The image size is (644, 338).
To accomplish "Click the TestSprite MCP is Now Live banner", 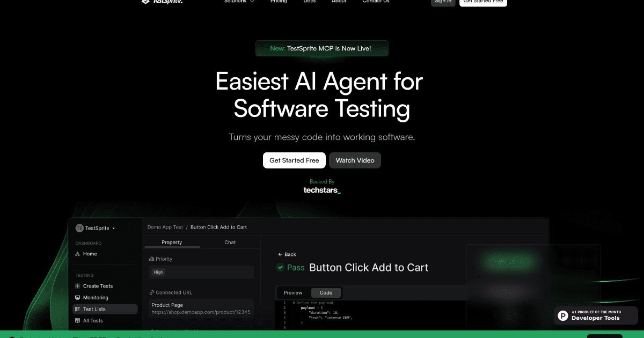I will [322, 48].
